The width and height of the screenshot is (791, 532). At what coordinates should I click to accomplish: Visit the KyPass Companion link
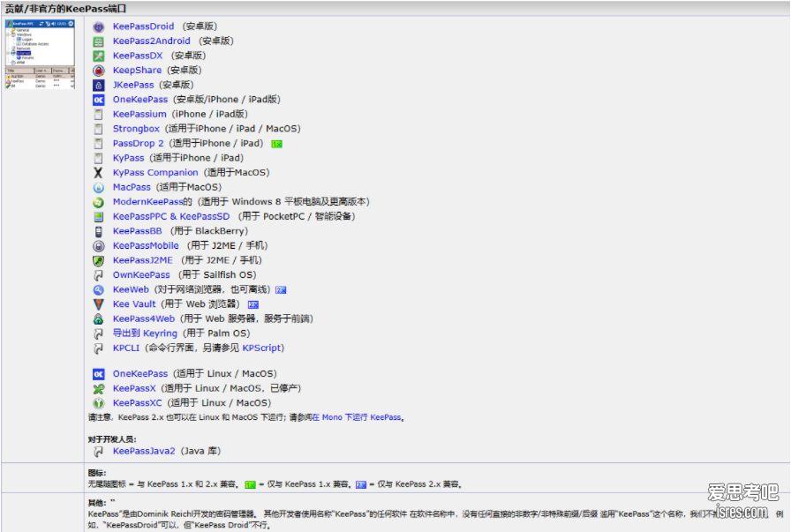155,172
